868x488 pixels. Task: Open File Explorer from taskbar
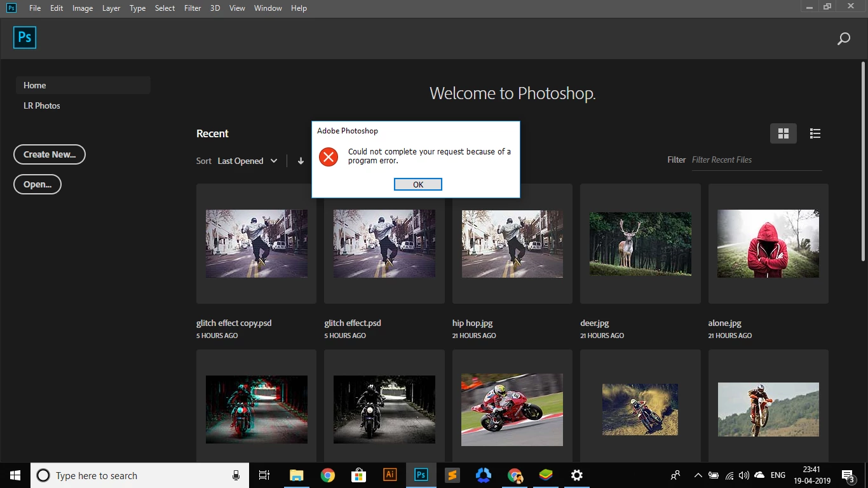(x=296, y=475)
